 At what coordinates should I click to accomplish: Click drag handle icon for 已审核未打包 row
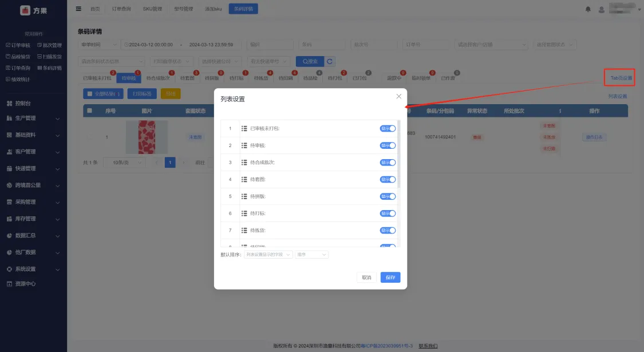(x=244, y=129)
